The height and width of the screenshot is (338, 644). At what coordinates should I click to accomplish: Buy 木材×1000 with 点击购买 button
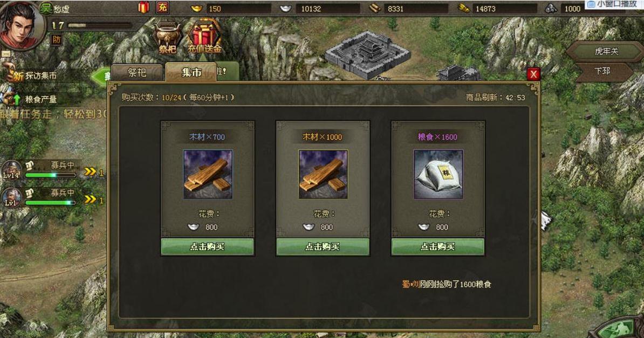[323, 247]
